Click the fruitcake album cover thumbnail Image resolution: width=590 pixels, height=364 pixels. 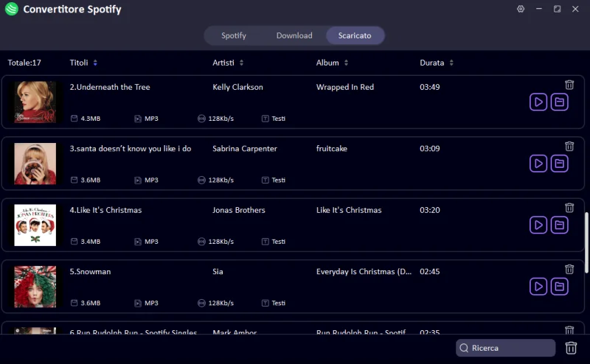(35, 164)
